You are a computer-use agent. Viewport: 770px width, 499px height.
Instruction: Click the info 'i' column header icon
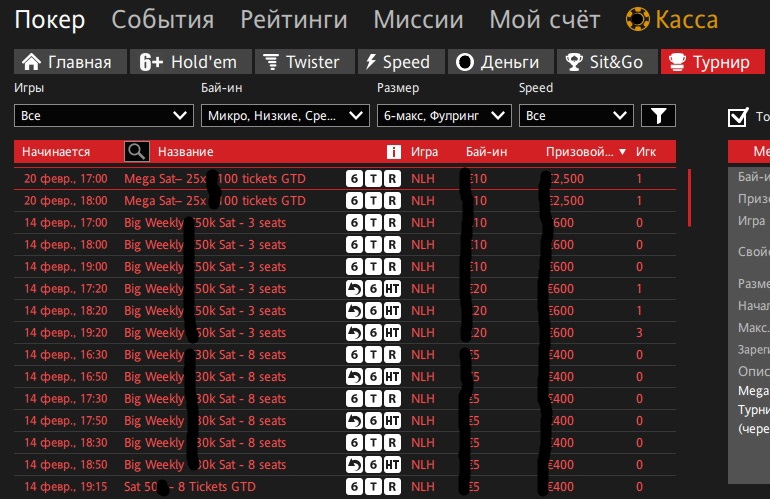tap(394, 151)
